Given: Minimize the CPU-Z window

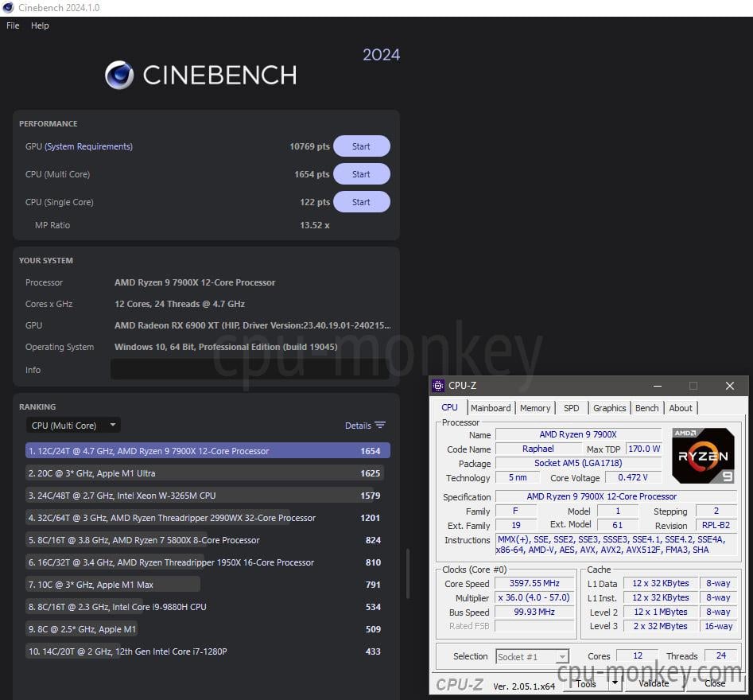Looking at the screenshot, I should (658, 386).
